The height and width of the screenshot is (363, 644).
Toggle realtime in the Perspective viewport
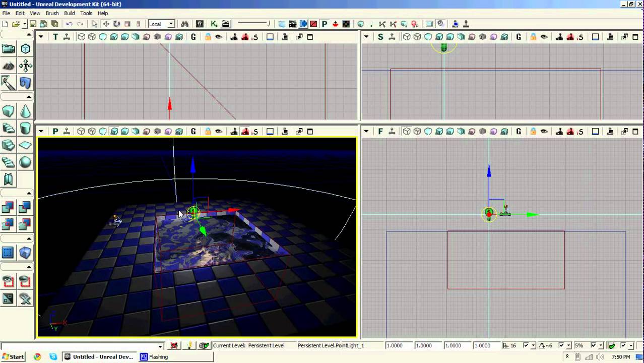[x=66, y=132]
